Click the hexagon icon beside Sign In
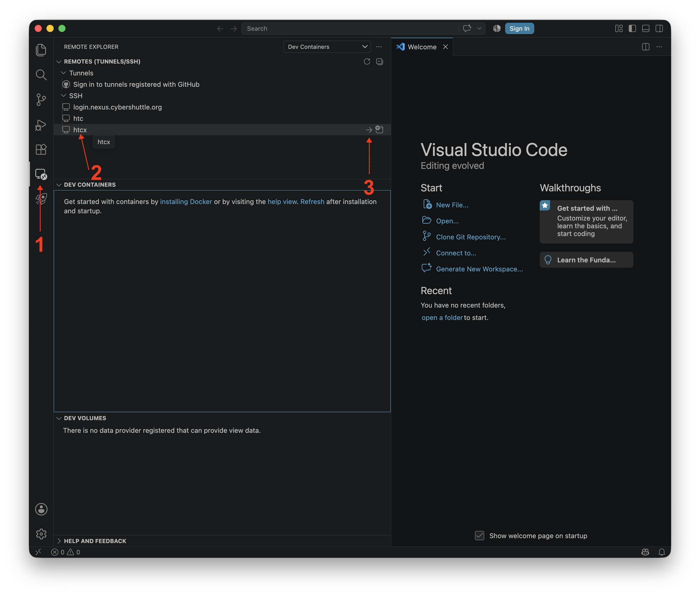The height and width of the screenshot is (596, 700). pyautogui.click(x=497, y=28)
